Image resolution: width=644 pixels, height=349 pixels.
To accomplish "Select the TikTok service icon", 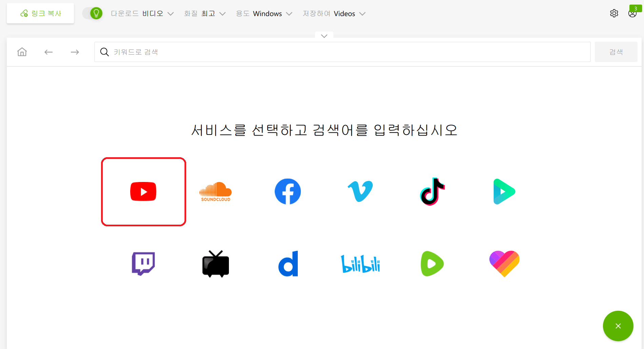I will tap(432, 191).
